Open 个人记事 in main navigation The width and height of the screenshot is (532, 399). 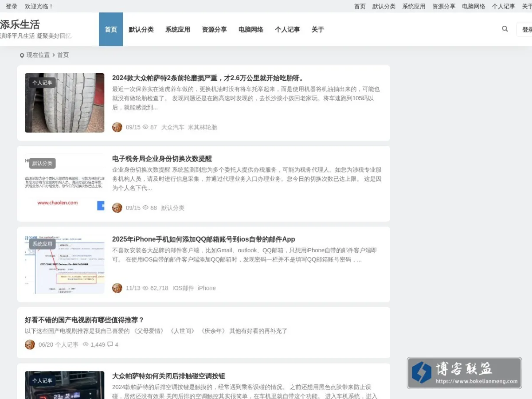[x=287, y=29]
